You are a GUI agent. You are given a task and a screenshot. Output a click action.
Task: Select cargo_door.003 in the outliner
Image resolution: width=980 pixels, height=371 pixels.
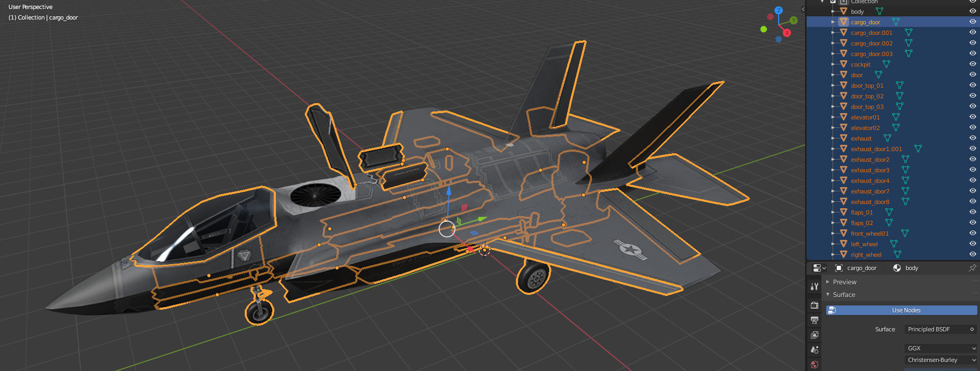[x=872, y=53]
